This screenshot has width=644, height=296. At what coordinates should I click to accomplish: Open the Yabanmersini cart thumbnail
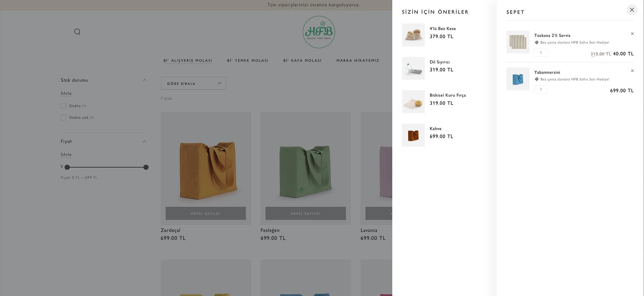click(x=518, y=79)
